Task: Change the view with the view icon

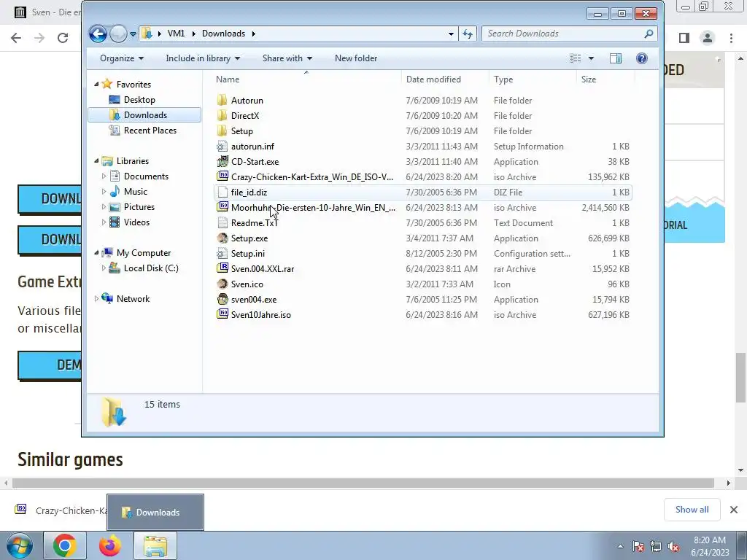Action: pyautogui.click(x=576, y=58)
